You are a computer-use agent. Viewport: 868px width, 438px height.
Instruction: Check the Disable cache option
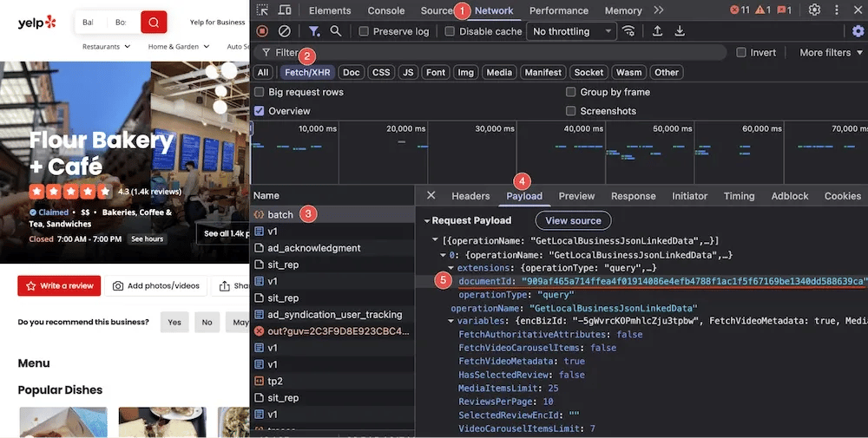[x=450, y=31]
